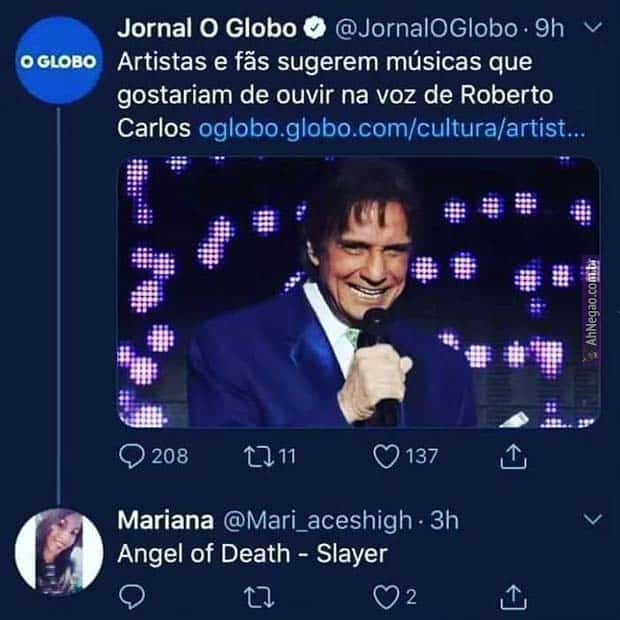
Task: Expand options chevron on Mariana's tweet
Action: click(x=591, y=520)
